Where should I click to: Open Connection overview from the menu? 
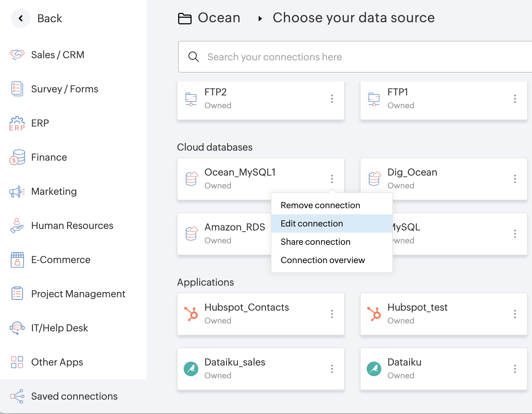pos(323,260)
